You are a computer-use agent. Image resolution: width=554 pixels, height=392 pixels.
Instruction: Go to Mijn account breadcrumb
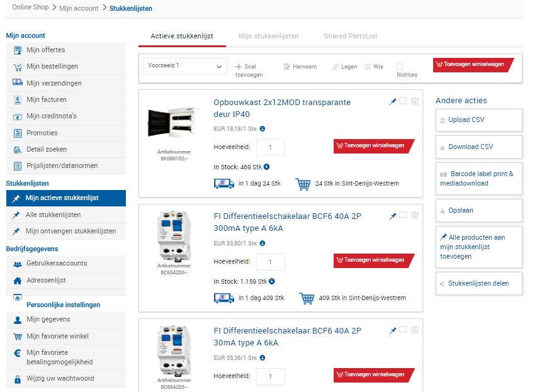tap(79, 8)
